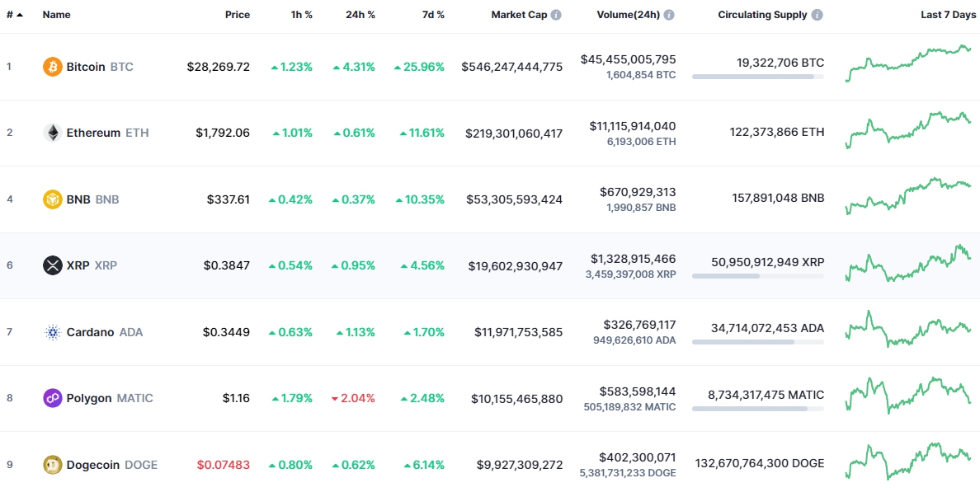Image resolution: width=980 pixels, height=492 pixels.
Task: Click Ethereum market cap $219,301,060,417
Action: 514,133
